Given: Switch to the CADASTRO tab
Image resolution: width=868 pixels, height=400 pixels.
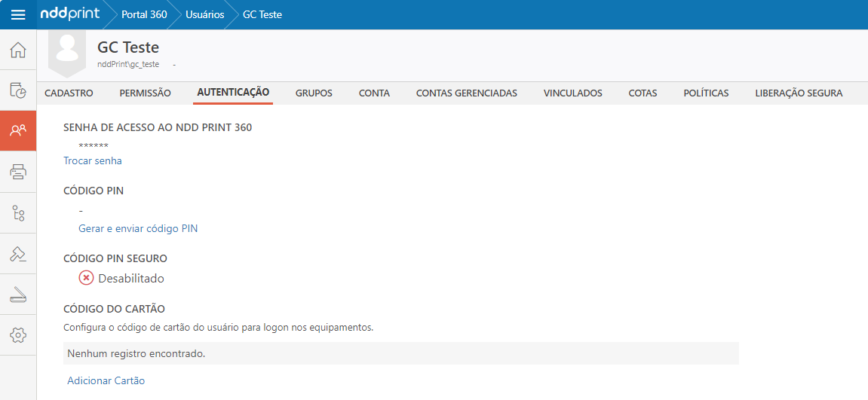Looking at the screenshot, I should pos(69,93).
